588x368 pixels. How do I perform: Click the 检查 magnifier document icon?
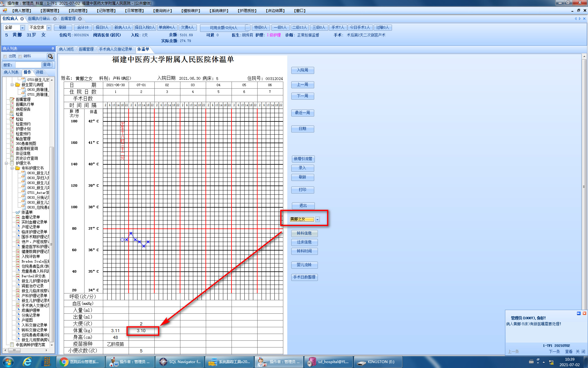click(12, 114)
